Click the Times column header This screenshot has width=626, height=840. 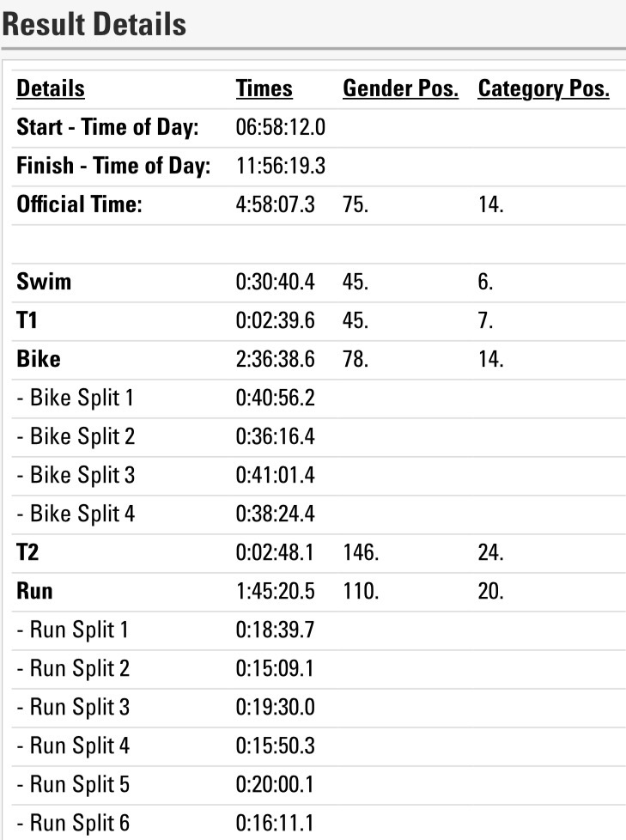click(x=264, y=88)
